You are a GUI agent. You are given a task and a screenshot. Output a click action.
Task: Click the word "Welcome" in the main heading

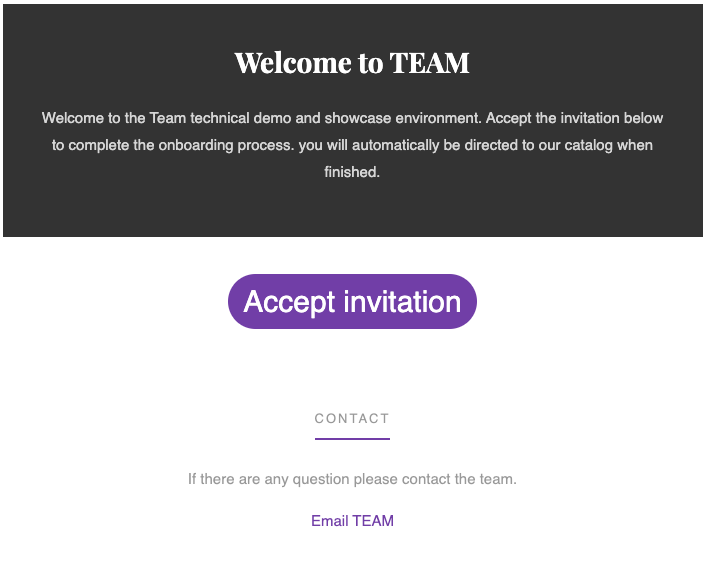[293, 63]
